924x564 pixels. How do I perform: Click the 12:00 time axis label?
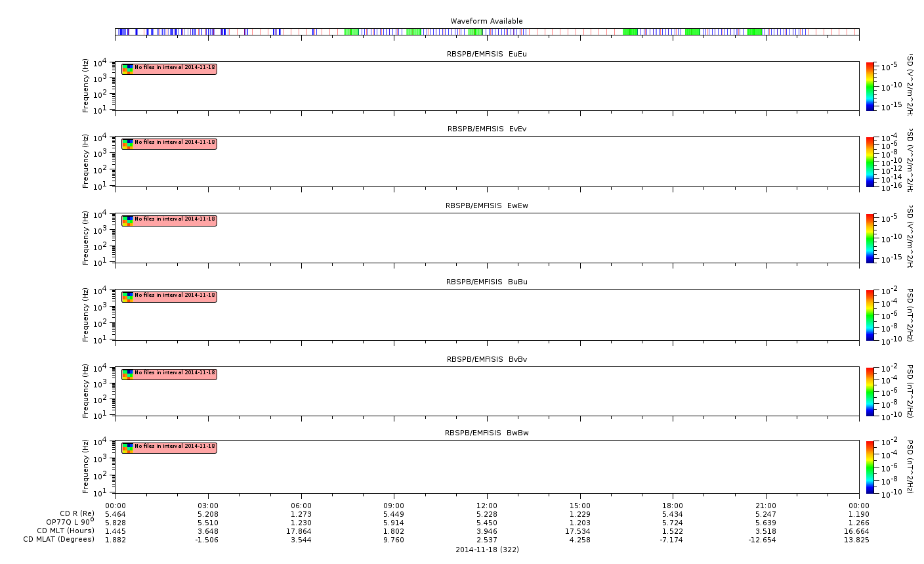pos(486,506)
